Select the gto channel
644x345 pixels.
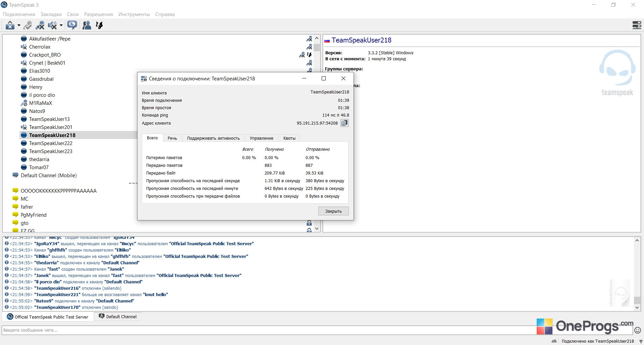coord(24,223)
